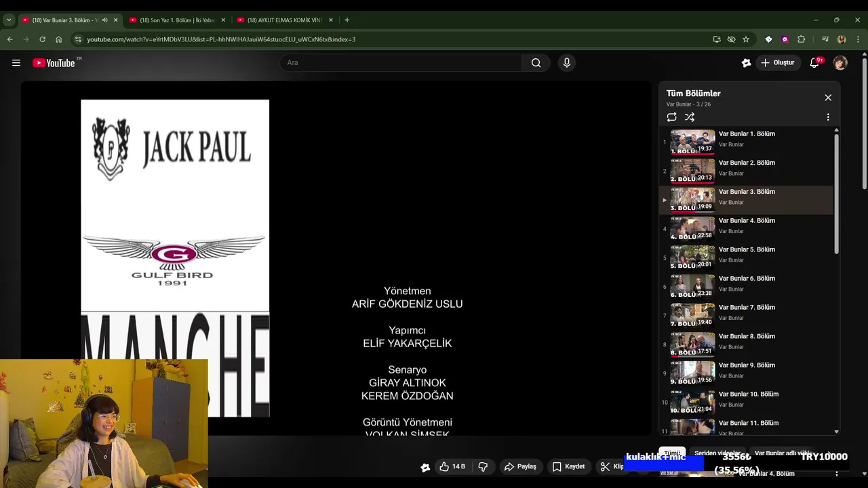Open playlist three-dot options menu
The width and height of the screenshot is (868, 488).
pos(828,117)
